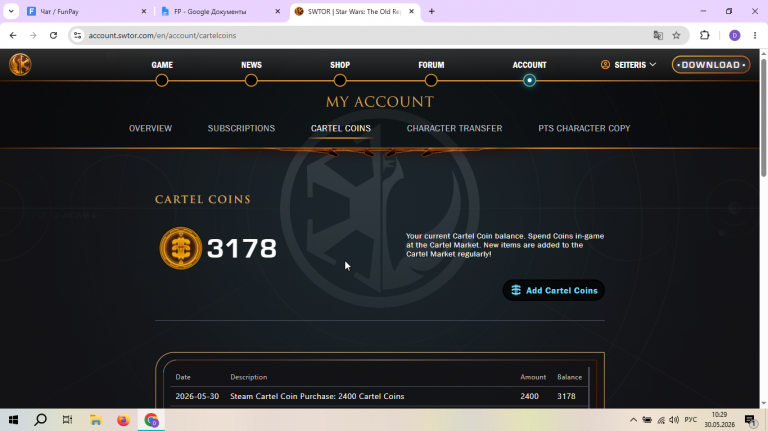Open File Explorer from taskbar
Screen dimensions: 768x431
[96, 420]
